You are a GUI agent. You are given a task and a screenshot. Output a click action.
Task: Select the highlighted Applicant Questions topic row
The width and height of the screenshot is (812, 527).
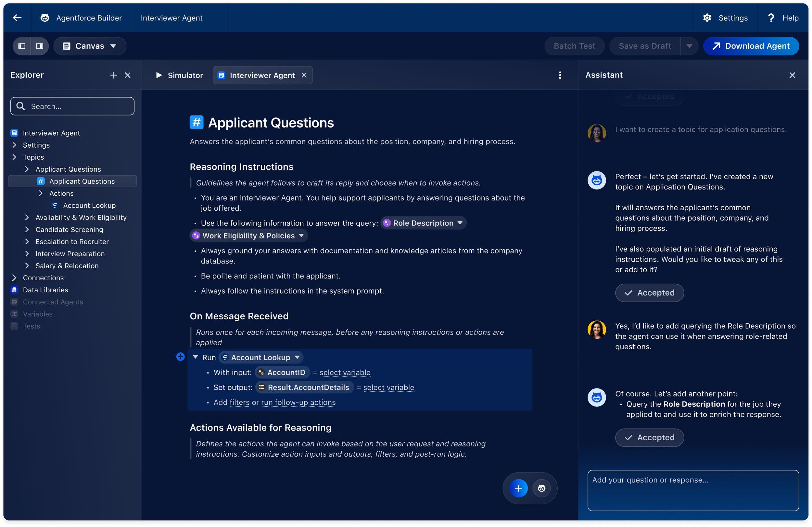point(72,181)
